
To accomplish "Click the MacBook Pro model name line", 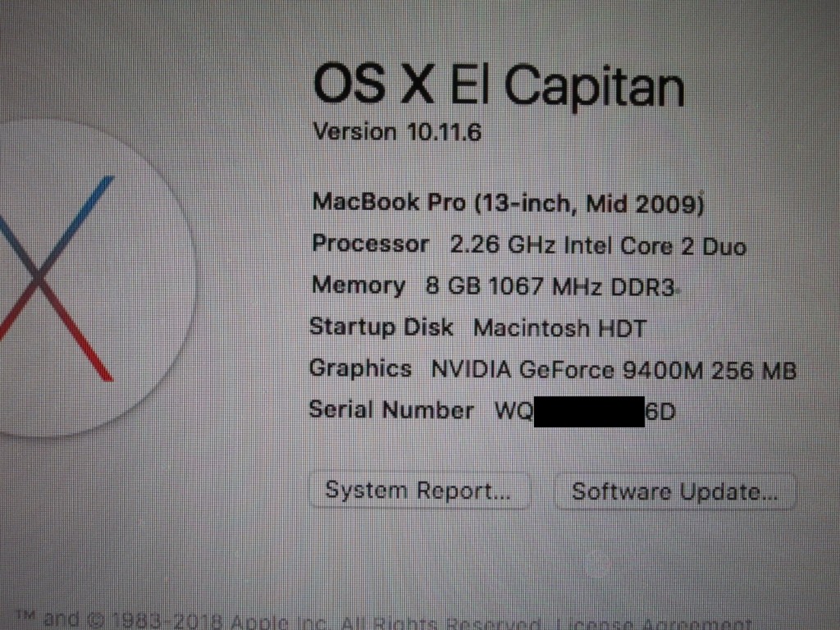I will pyautogui.click(x=508, y=203).
